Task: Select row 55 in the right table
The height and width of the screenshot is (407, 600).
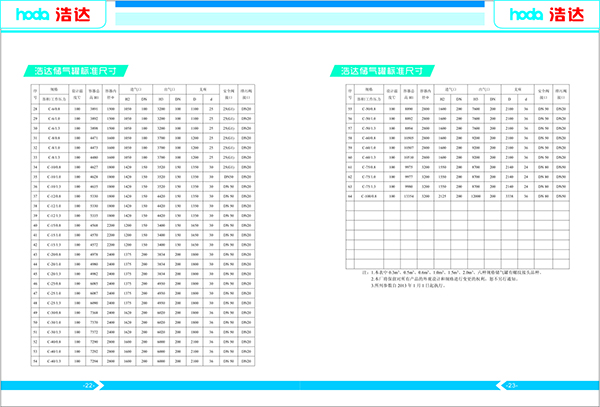Action: coord(460,106)
